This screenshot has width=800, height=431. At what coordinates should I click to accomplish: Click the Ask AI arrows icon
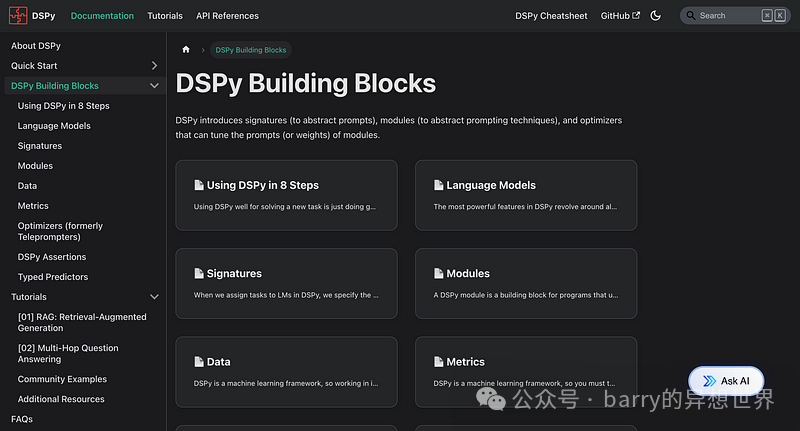coord(709,381)
